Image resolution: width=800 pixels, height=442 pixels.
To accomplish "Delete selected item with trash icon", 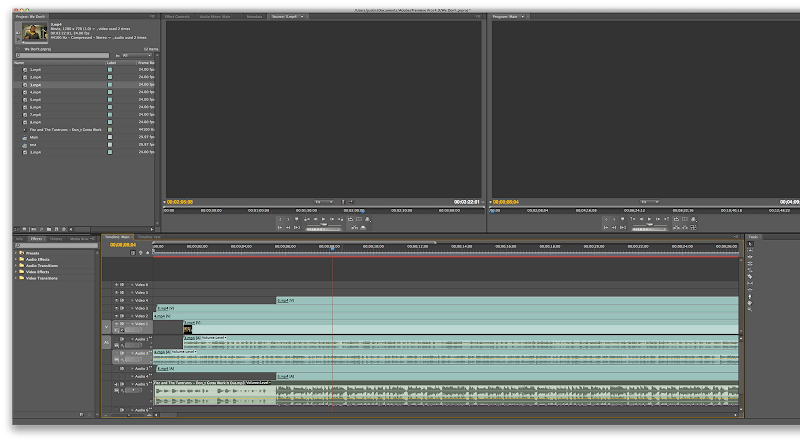I will point(64,229).
